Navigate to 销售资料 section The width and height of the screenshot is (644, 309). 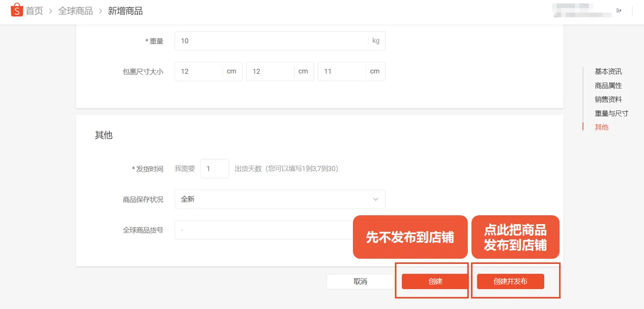608,100
